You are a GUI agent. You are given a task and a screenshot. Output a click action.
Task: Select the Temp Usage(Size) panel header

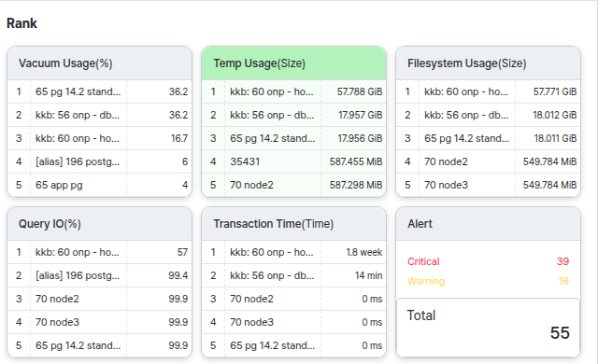pyautogui.click(x=293, y=63)
